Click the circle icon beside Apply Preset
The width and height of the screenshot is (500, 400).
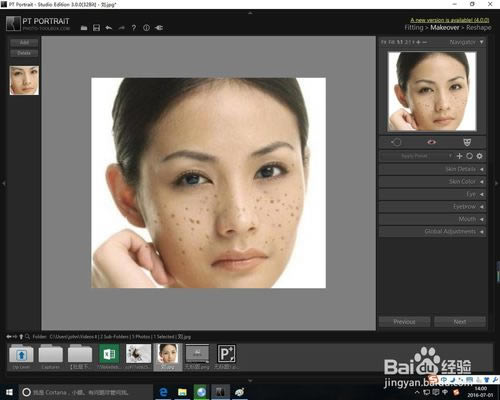coord(469,156)
